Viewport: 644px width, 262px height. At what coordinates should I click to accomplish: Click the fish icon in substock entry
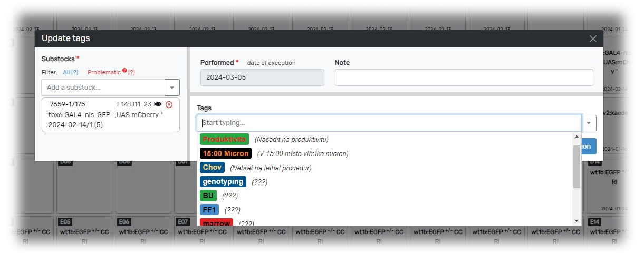click(x=158, y=104)
